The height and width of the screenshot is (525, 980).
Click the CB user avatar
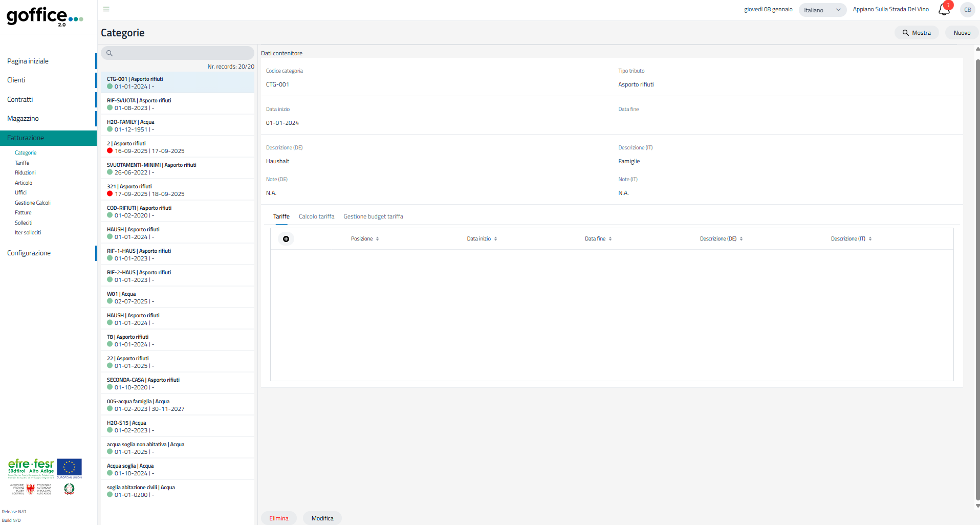(967, 10)
